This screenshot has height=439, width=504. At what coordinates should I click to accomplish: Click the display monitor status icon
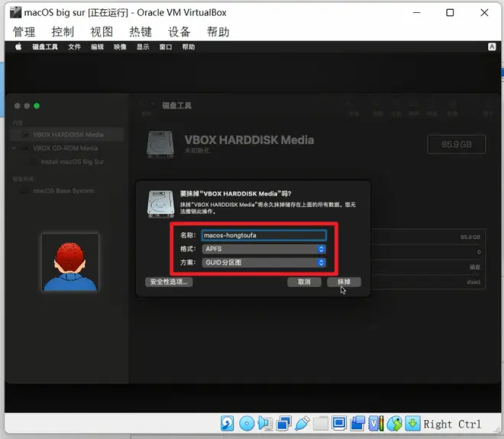339,423
